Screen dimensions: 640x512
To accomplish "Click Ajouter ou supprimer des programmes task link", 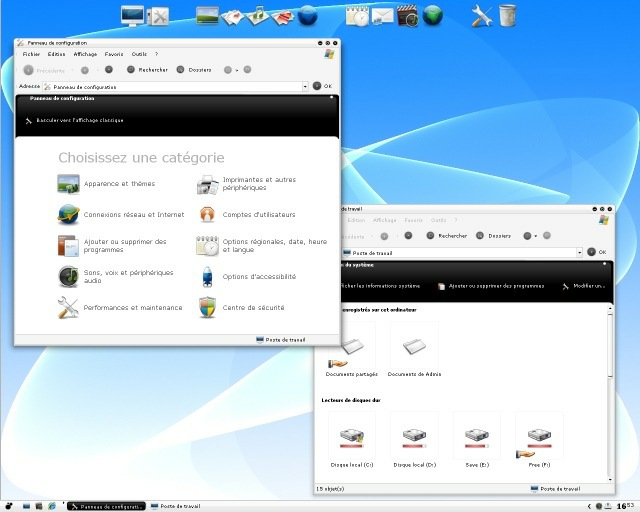I will pos(491,286).
